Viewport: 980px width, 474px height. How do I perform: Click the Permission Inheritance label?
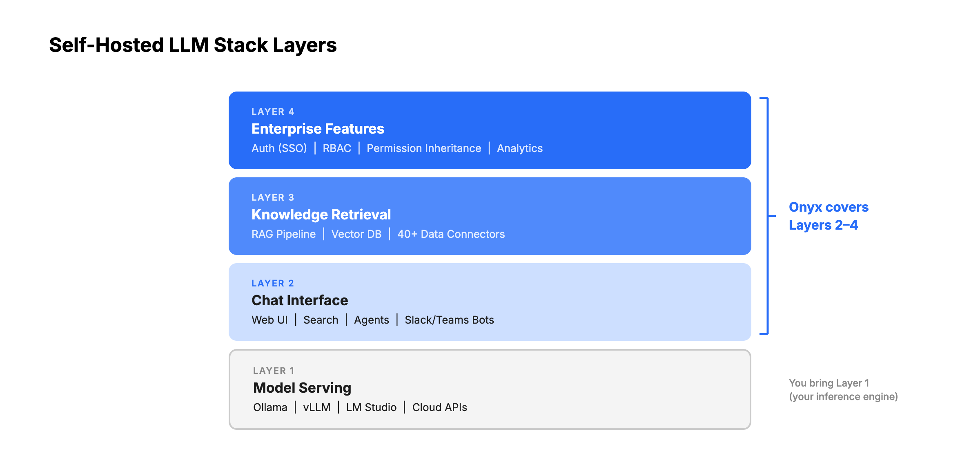(423, 148)
